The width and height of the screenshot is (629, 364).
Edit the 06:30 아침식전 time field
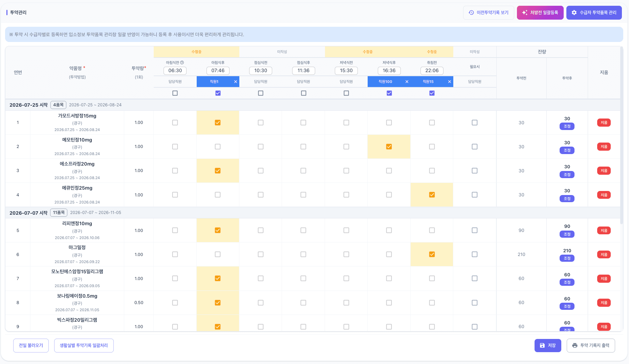[x=175, y=70]
